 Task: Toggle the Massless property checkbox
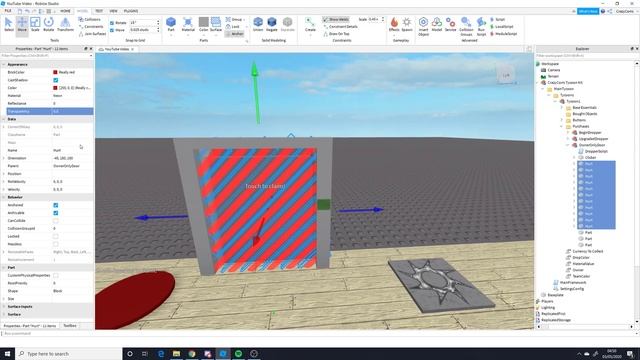(56, 244)
